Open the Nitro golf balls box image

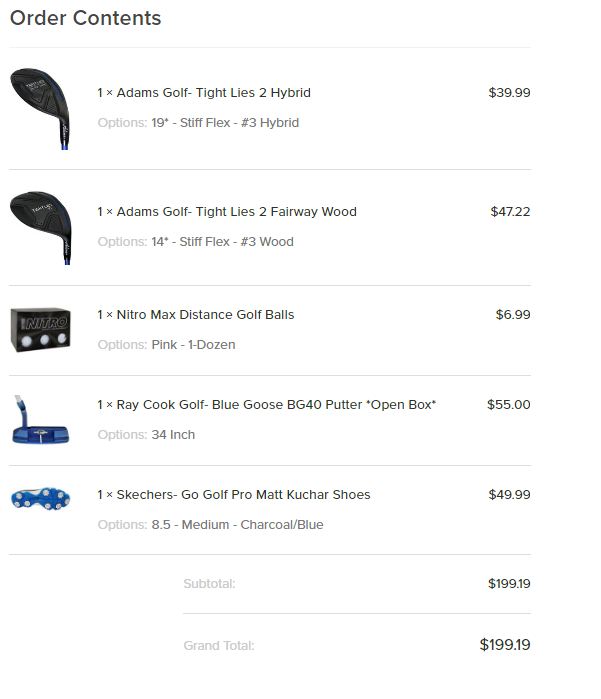tap(41, 330)
